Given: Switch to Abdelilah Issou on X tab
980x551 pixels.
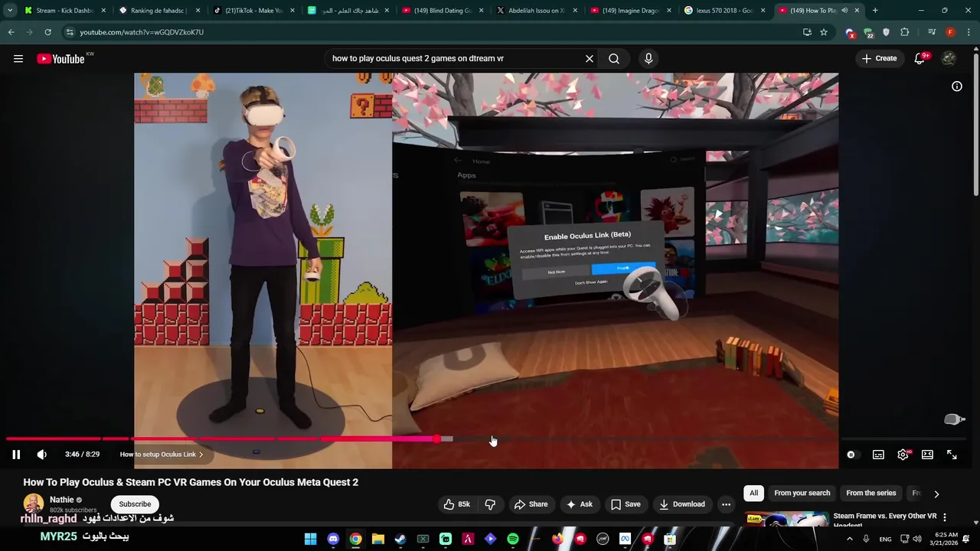Looking at the screenshot, I should pyautogui.click(x=537, y=11).
